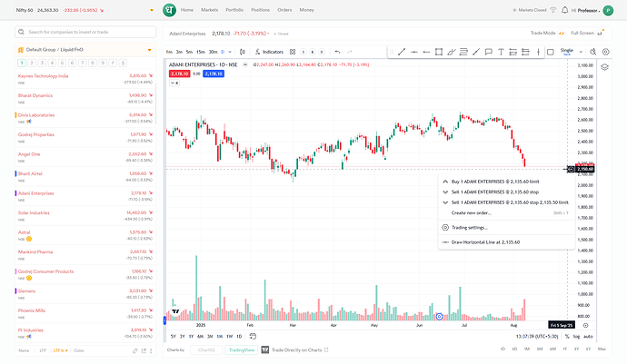627x364 pixels.
Task: Click Trade Directly on Charts link
Action: tap(295, 350)
